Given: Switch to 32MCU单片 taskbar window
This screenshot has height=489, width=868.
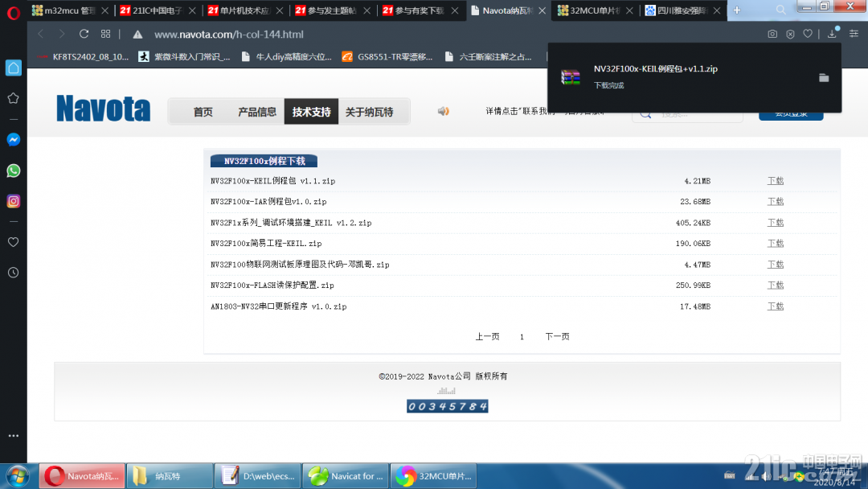Looking at the screenshot, I should pyautogui.click(x=433, y=476).
